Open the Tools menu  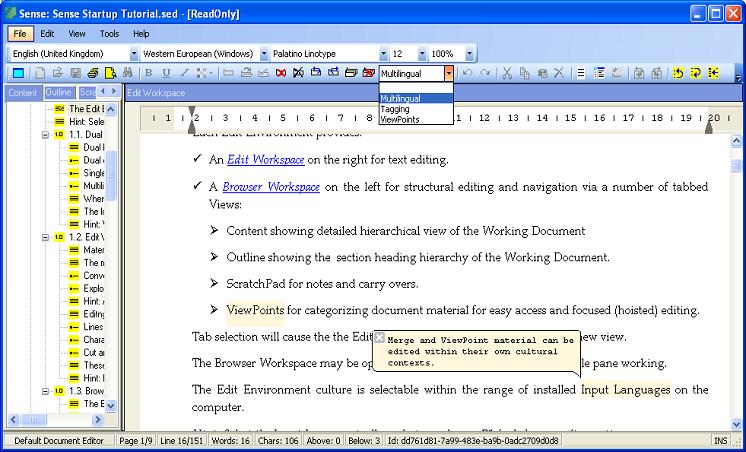point(109,33)
